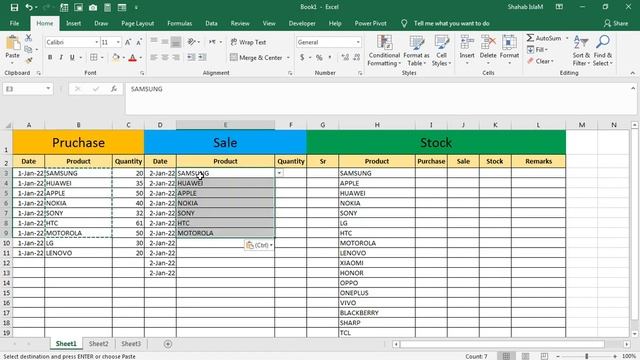The width and height of the screenshot is (640, 360).
Task: Center text horizontally
Action: click(165, 58)
